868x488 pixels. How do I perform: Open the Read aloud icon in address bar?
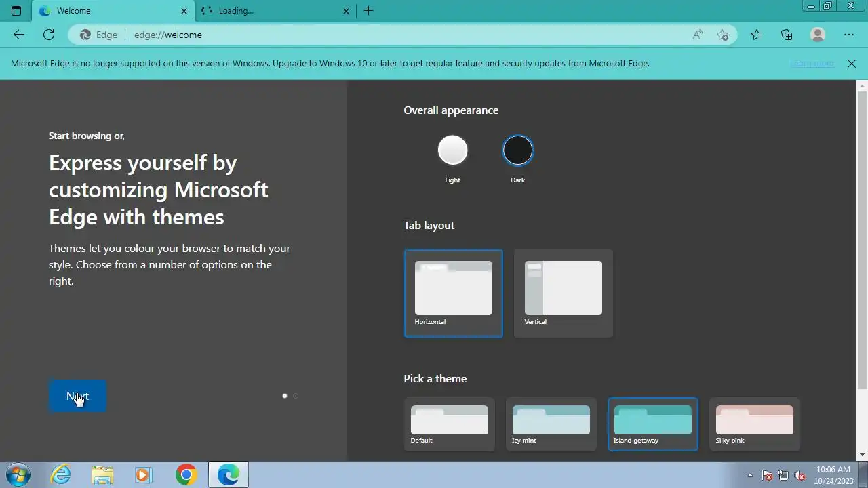(x=698, y=35)
